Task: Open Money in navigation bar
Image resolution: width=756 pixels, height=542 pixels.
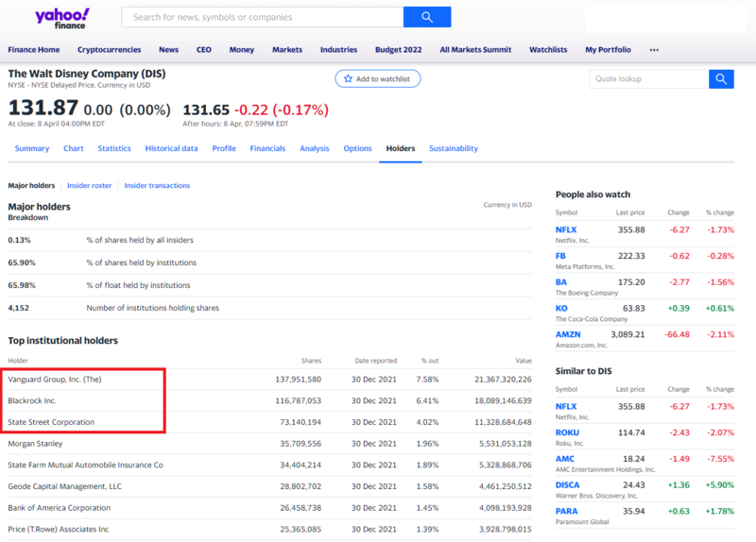Action: coord(242,50)
